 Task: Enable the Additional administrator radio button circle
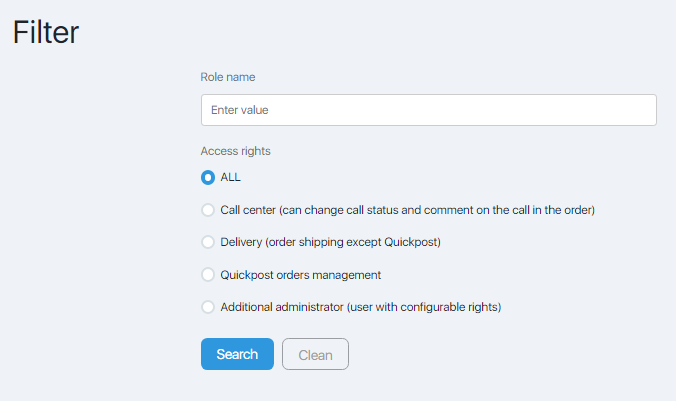[x=208, y=307]
